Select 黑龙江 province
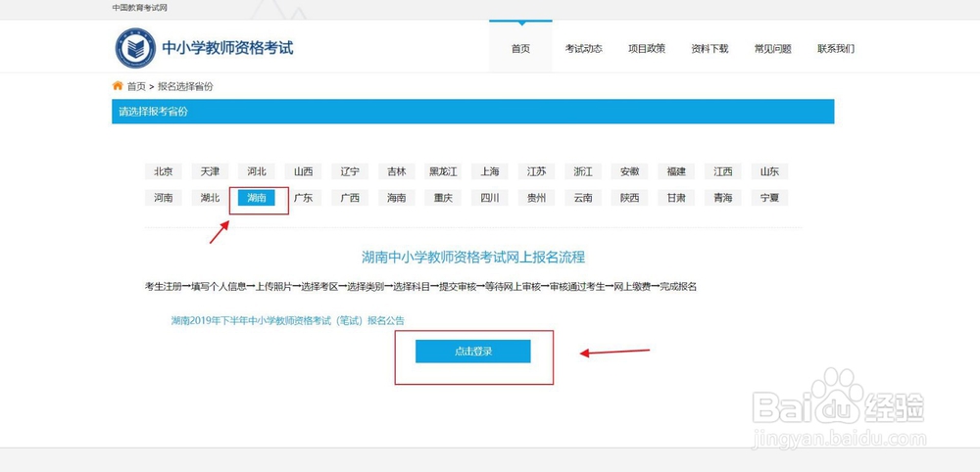This screenshot has width=980, height=472. click(443, 171)
